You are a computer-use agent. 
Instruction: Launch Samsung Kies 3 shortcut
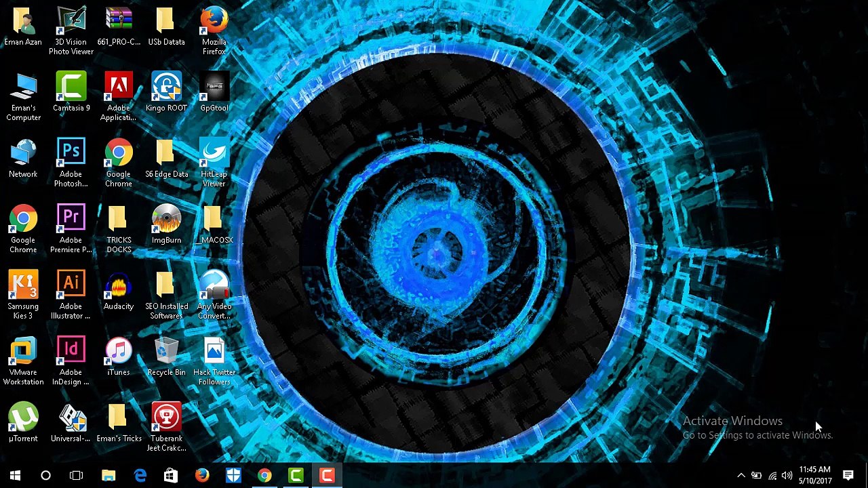23,296
